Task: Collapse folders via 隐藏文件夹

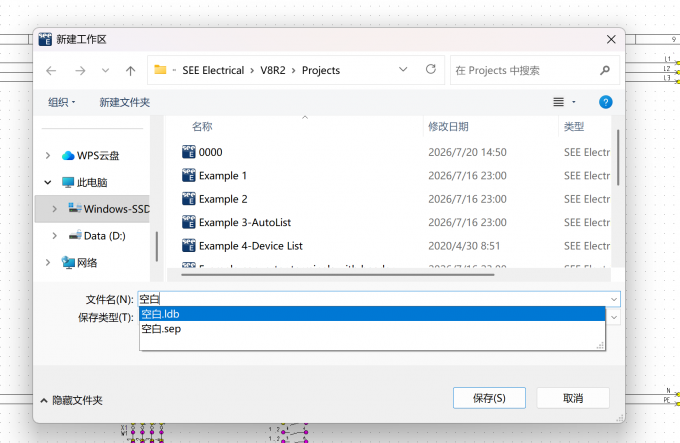Action: pos(71,400)
